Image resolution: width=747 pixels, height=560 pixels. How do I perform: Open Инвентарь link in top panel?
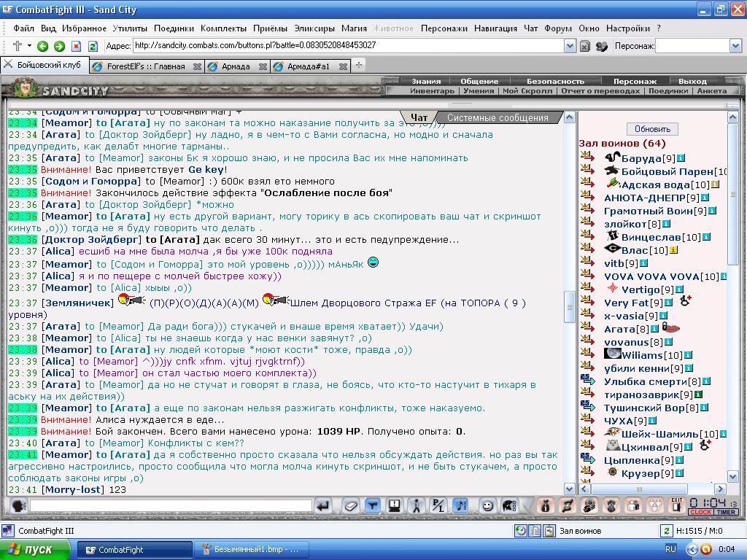[432, 90]
